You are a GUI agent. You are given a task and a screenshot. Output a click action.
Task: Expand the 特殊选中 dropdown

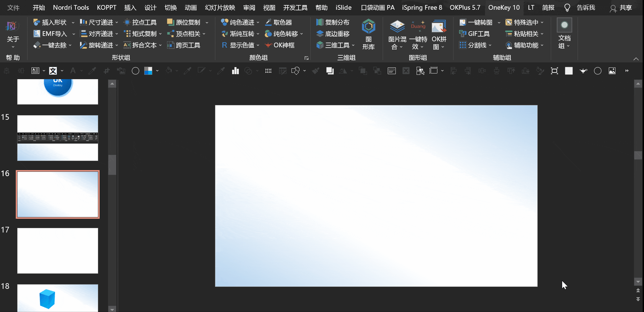click(542, 23)
